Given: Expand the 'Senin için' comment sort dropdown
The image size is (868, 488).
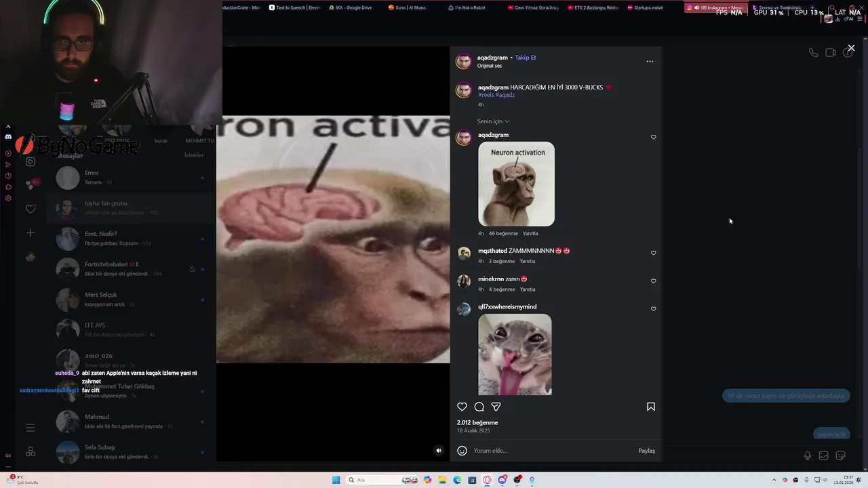Looking at the screenshot, I should tap(493, 121).
